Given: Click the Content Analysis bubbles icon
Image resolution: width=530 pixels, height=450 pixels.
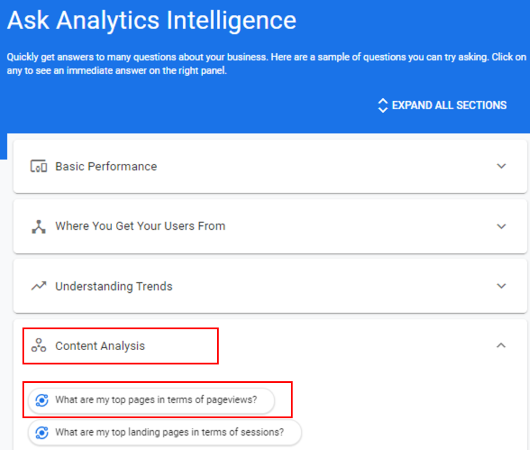Looking at the screenshot, I should pyautogui.click(x=39, y=345).
